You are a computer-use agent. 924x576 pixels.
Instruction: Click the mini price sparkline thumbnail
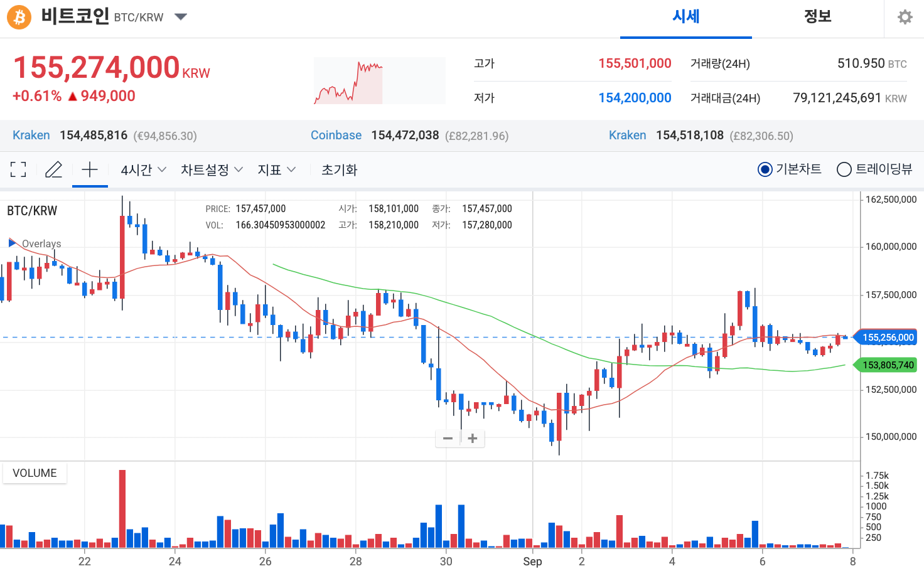379,81
